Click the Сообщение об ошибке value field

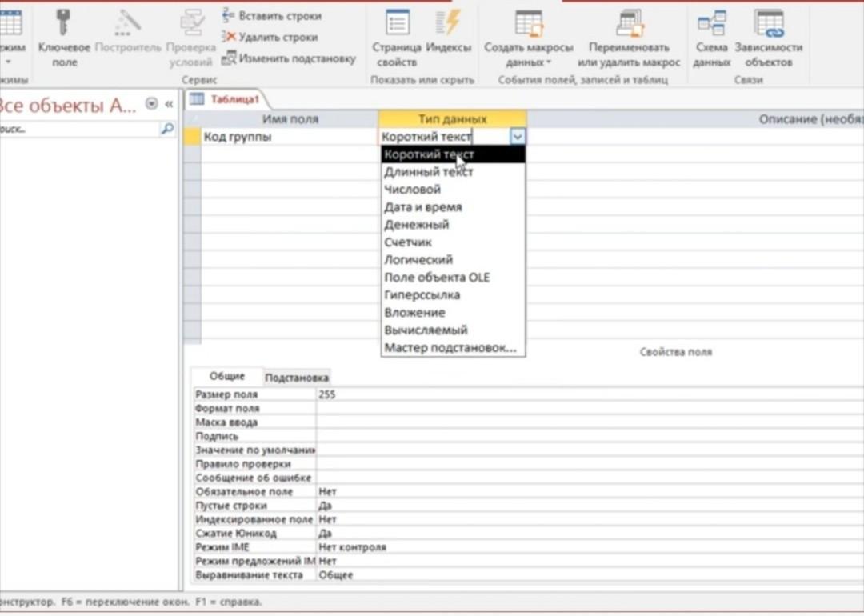pos(590,478)
